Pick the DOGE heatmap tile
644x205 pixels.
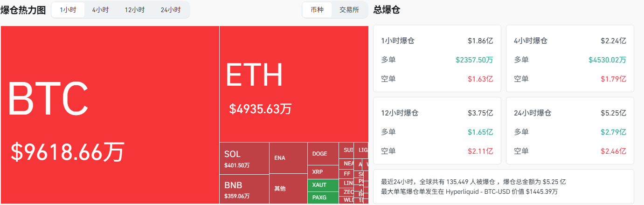pyautogui.click(x=323, y=154)
